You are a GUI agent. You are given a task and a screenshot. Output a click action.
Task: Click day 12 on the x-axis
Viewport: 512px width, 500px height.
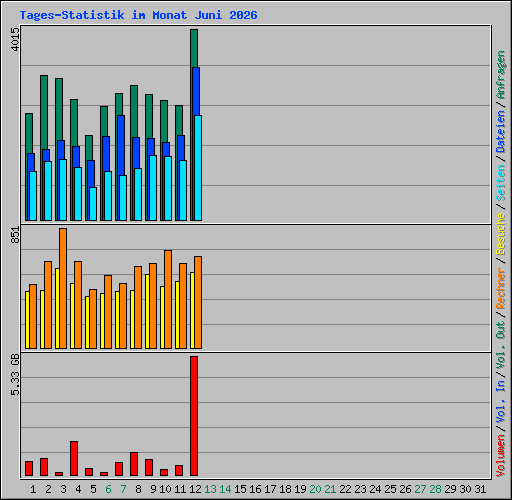coord(195,489)
